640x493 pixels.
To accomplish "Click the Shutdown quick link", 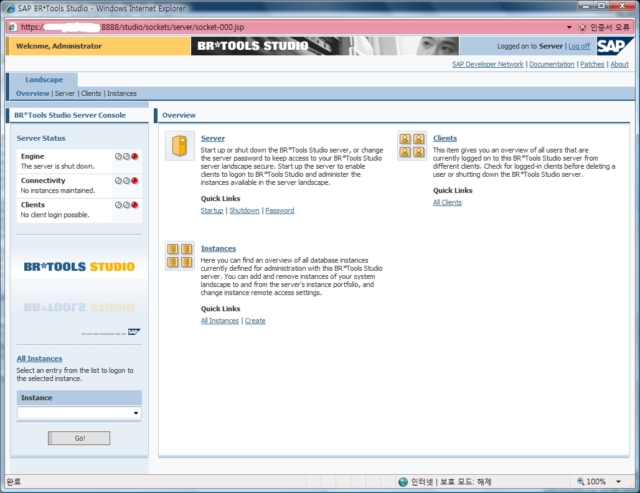I will click(x=244, y=211).
